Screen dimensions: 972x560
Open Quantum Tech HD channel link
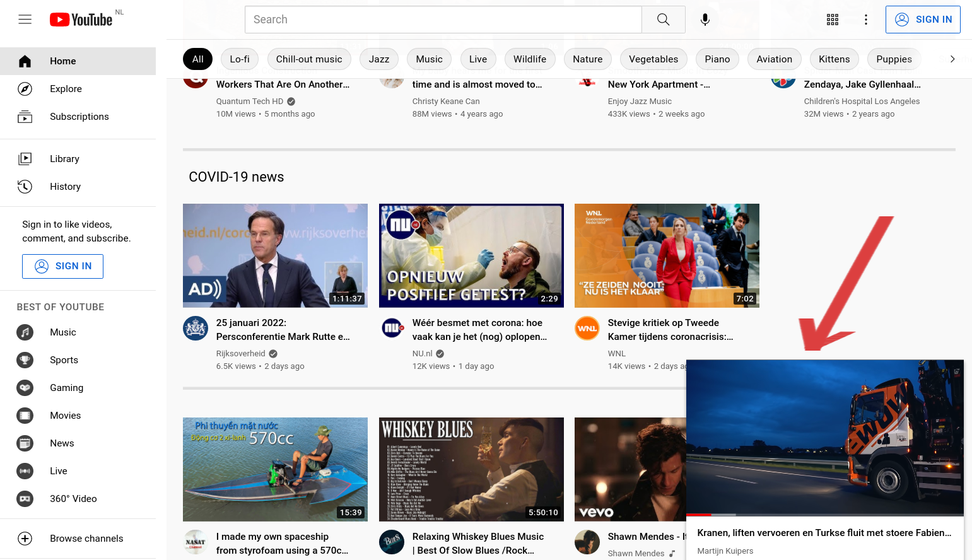click(x=250, y=102)
